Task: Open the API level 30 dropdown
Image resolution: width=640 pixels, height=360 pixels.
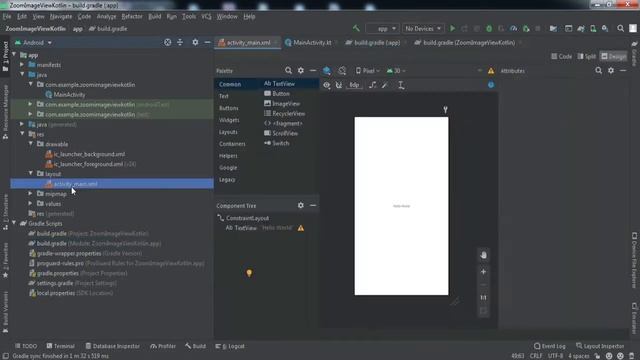Action: [396, 71]
